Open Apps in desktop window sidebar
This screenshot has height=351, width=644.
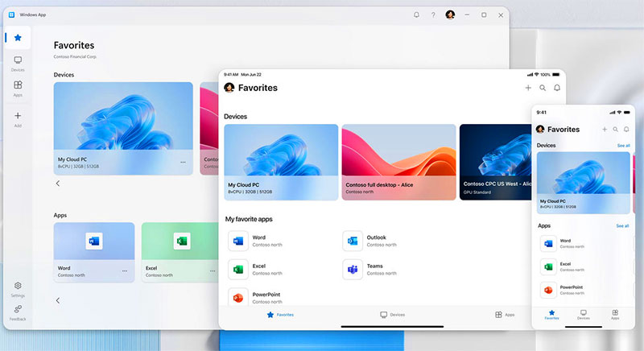pyautogui.click(x=18, y=89)
